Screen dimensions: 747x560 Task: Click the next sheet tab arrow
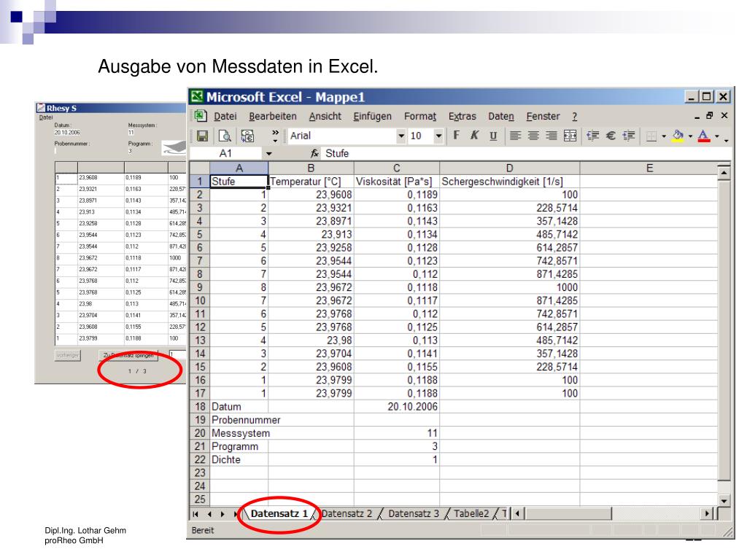(222, 514)
